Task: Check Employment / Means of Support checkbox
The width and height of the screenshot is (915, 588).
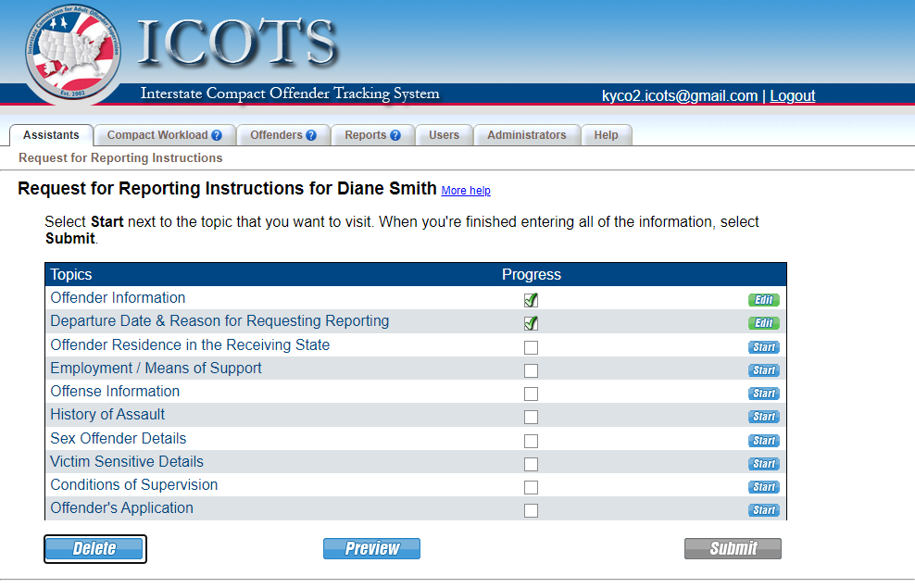Action: (x=531, y=371)
